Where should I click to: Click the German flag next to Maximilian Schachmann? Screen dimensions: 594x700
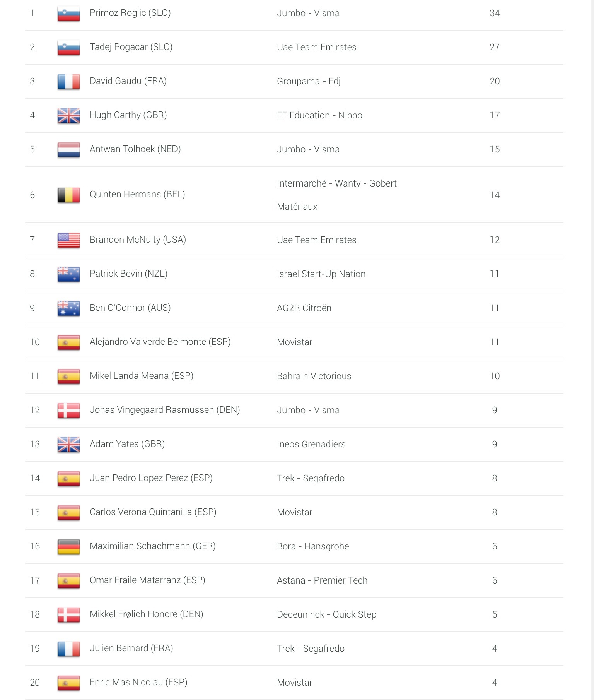[x=68, y=547]
